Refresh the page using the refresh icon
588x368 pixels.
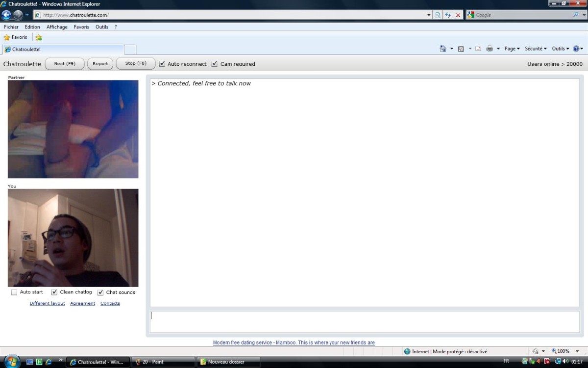coord(448,15)
